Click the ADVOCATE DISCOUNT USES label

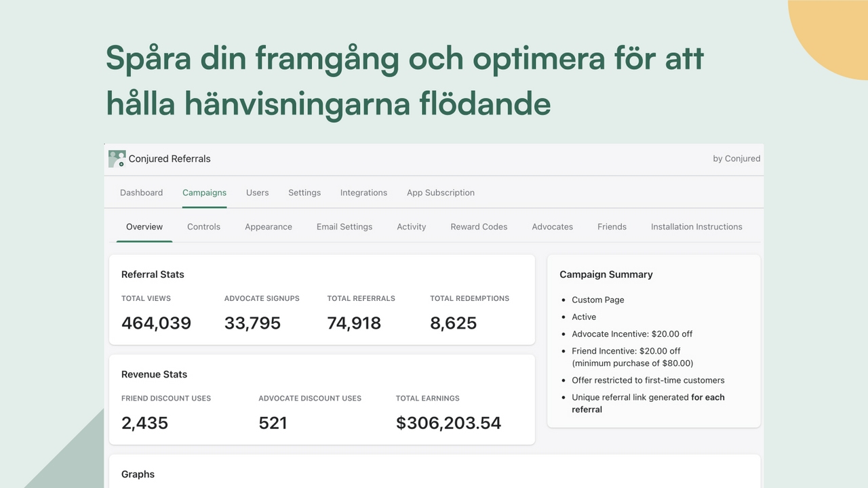[310, 398]
